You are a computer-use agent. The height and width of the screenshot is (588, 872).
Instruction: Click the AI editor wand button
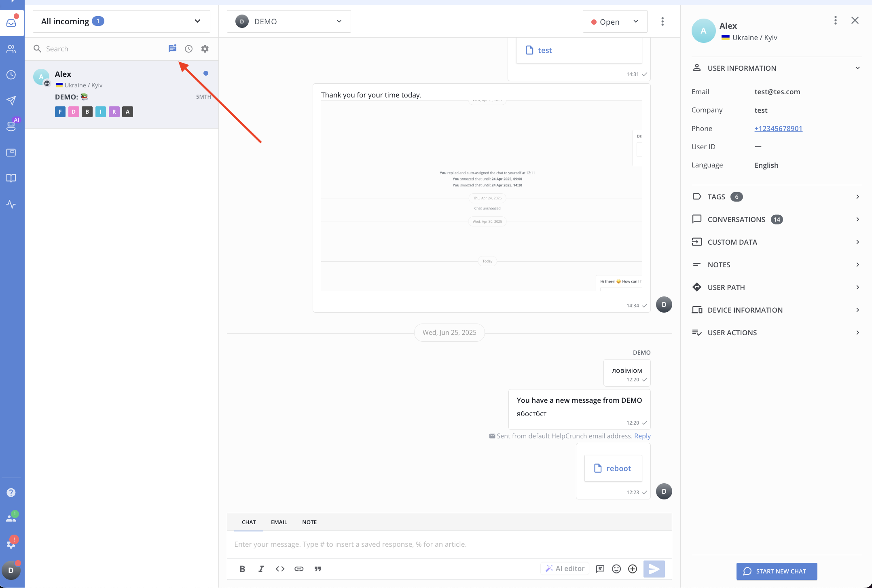coord(565,569)
